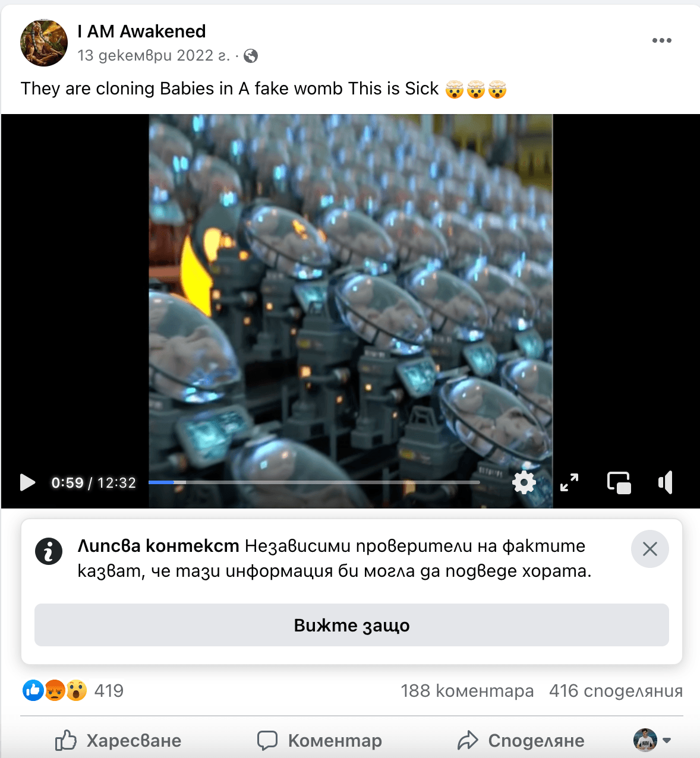Like the post with Харесване
700x758 pixels.
pos(118,741)
